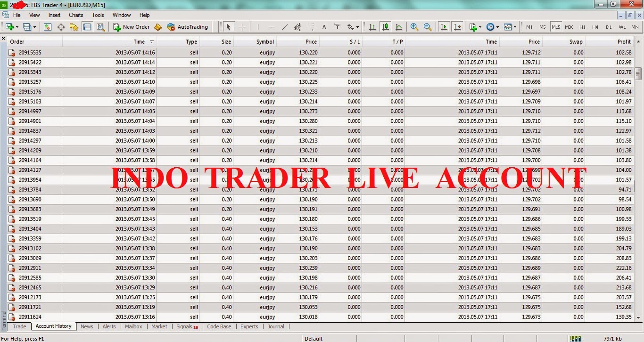This screenshot has width=644, height=342.
Task: Select the Fibonacci Retracement tool
Action: click(x=311, y=27)
